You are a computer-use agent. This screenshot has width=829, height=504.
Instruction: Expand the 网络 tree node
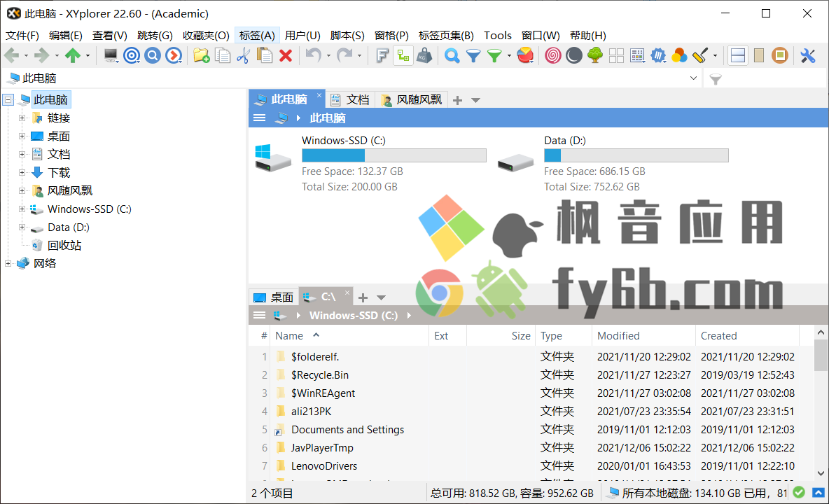click(8, 263)
